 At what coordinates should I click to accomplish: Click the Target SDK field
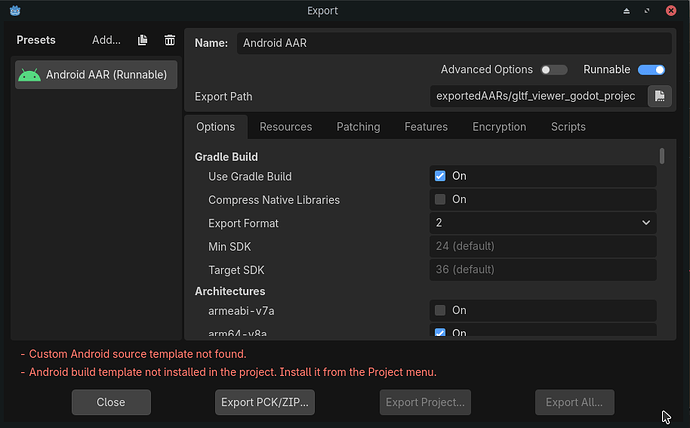click(x=543, y=270)
